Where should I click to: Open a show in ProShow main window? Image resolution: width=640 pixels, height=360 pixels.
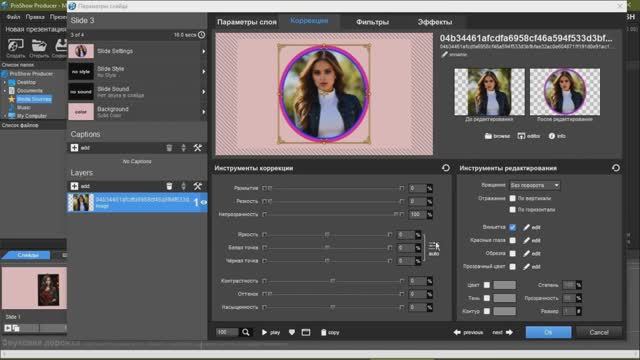click(x=39, y=48)
